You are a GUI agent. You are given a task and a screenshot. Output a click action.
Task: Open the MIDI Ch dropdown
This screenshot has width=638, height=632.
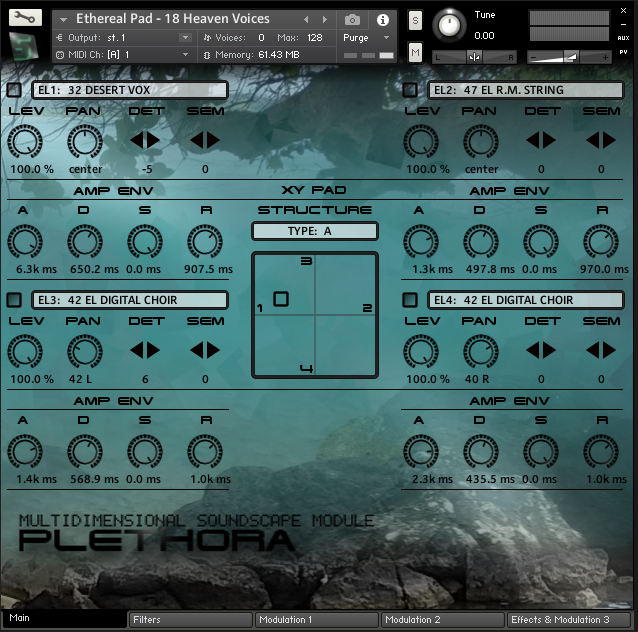185,55
